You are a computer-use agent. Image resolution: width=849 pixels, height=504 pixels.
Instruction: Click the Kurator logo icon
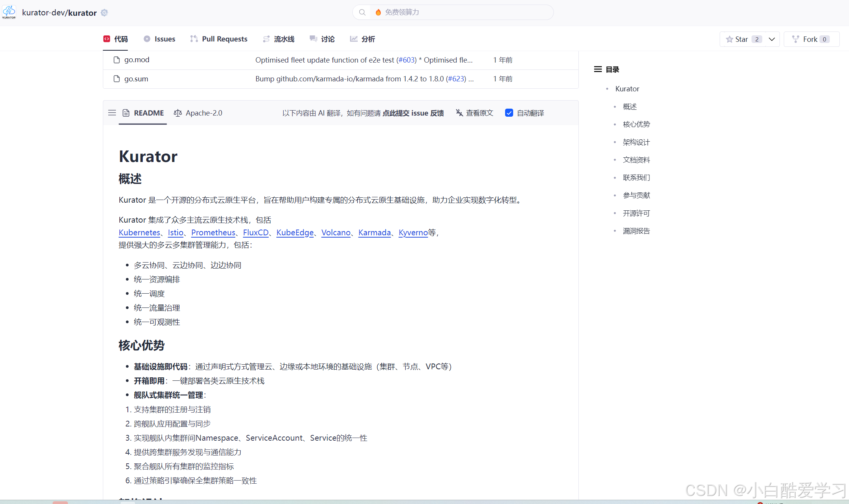[x=9, y=12]
